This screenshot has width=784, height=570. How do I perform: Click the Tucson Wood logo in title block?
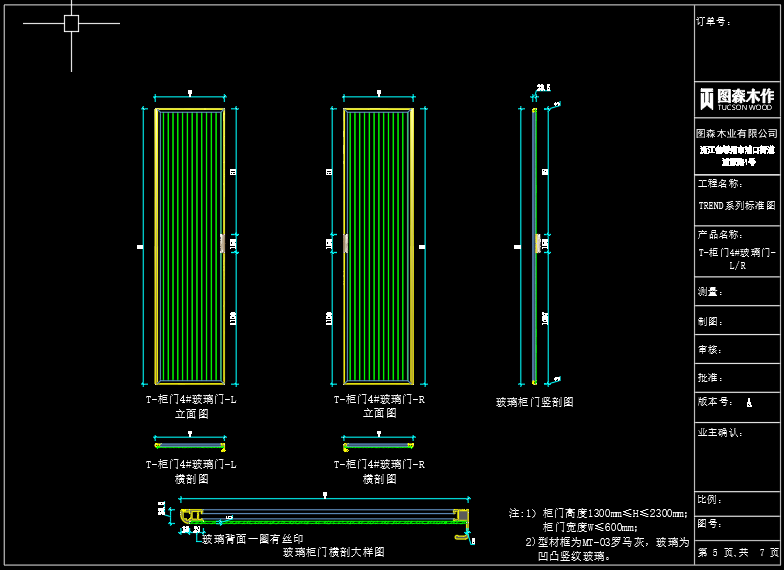[x=736, y=98]
